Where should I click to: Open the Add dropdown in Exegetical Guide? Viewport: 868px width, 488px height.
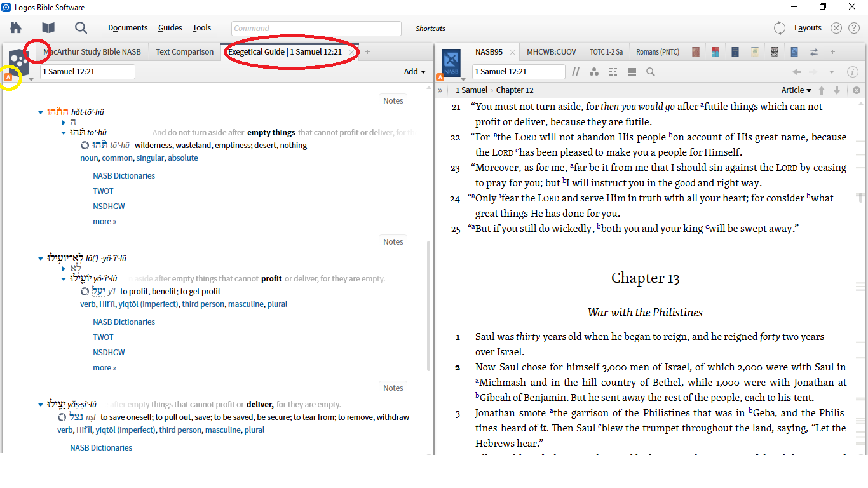tap(415, 72)
